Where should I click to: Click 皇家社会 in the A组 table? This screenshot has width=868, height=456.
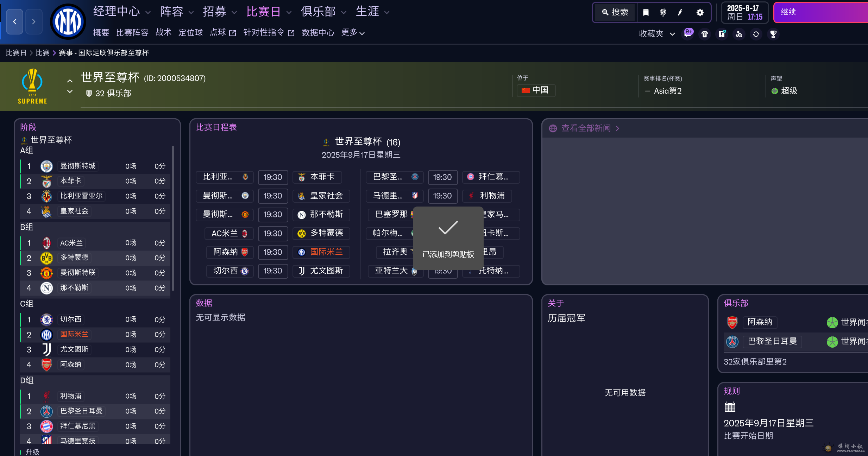coord(74,211)
